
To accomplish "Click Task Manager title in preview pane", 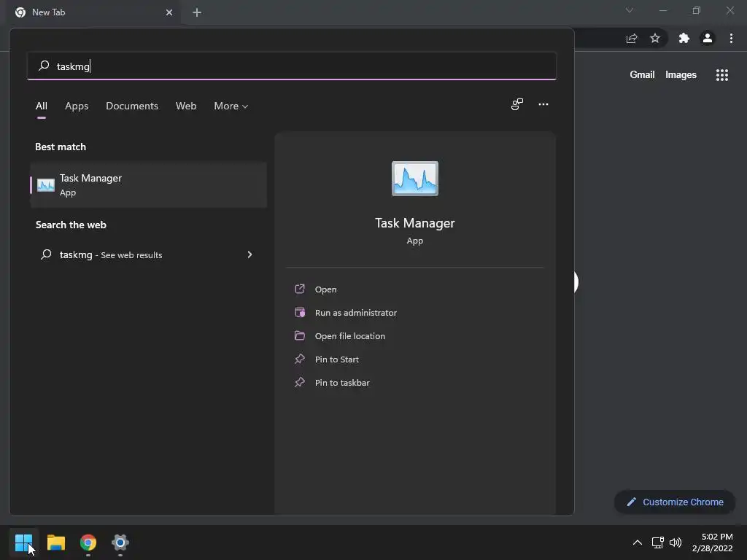I will (415, 223).
